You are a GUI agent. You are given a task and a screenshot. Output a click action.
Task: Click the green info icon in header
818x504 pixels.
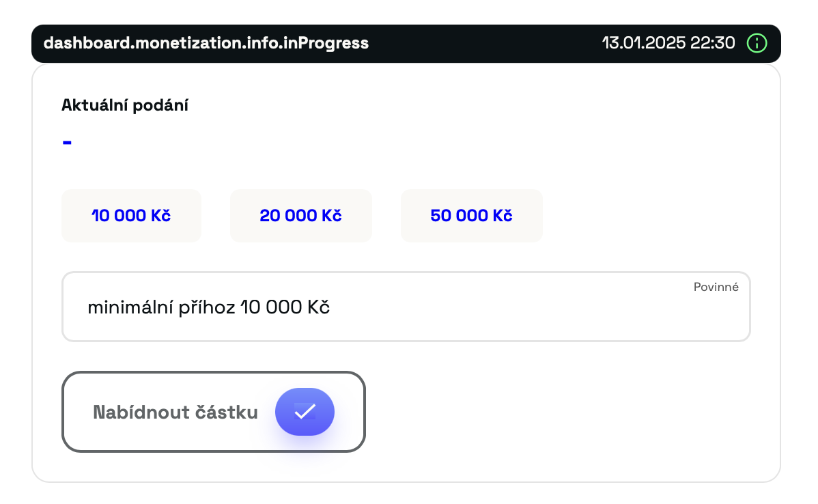coord(757,44)
